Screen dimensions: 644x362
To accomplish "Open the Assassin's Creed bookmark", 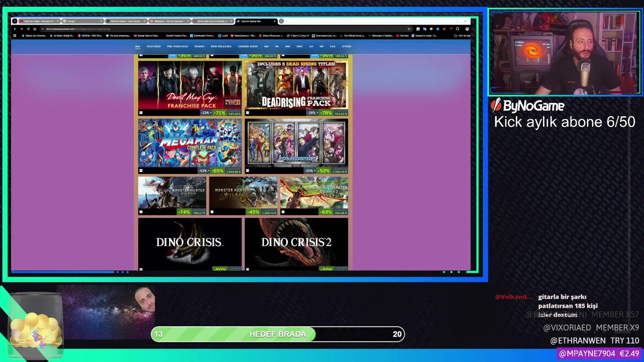I will (x=424, y=36).
